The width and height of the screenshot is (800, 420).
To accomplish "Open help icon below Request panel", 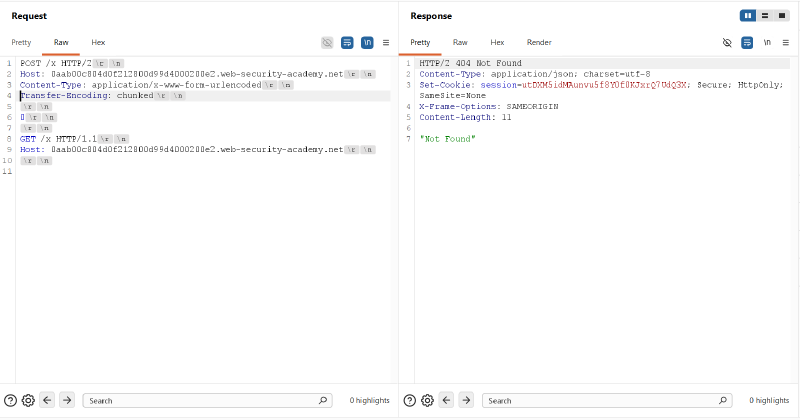I will pyautogui.click(x=10, y=401).
